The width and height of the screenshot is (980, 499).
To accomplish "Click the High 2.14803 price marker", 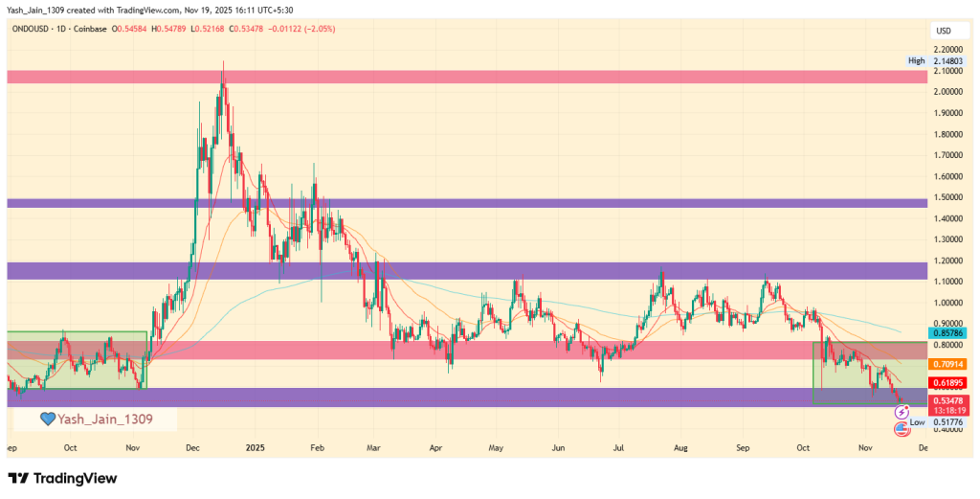I will pos(932,60).
